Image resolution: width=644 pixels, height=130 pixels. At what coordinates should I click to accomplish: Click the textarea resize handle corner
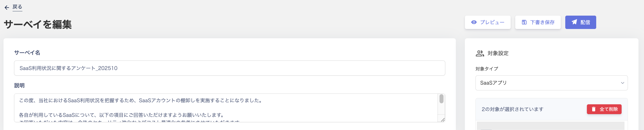[x=443, y=120]
